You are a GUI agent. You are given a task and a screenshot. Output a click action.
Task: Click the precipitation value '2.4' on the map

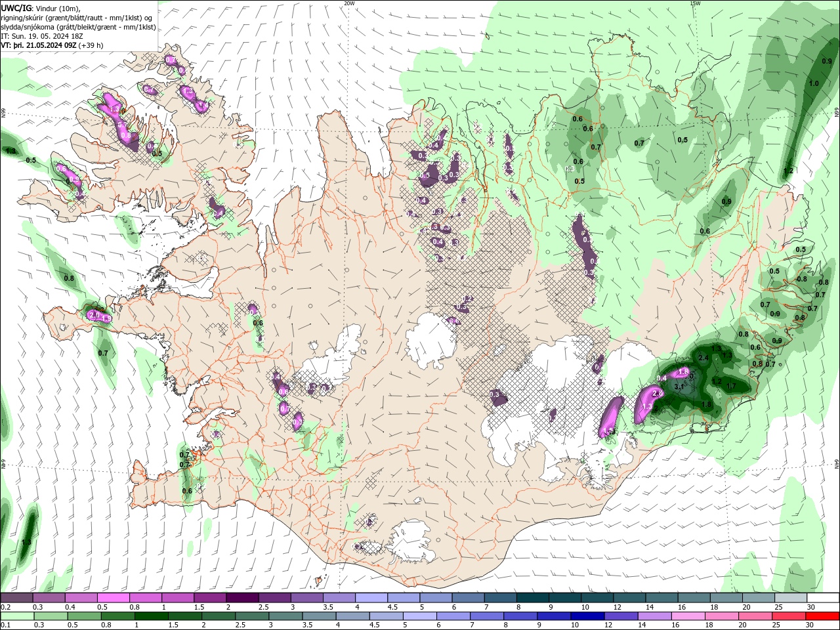703,358
